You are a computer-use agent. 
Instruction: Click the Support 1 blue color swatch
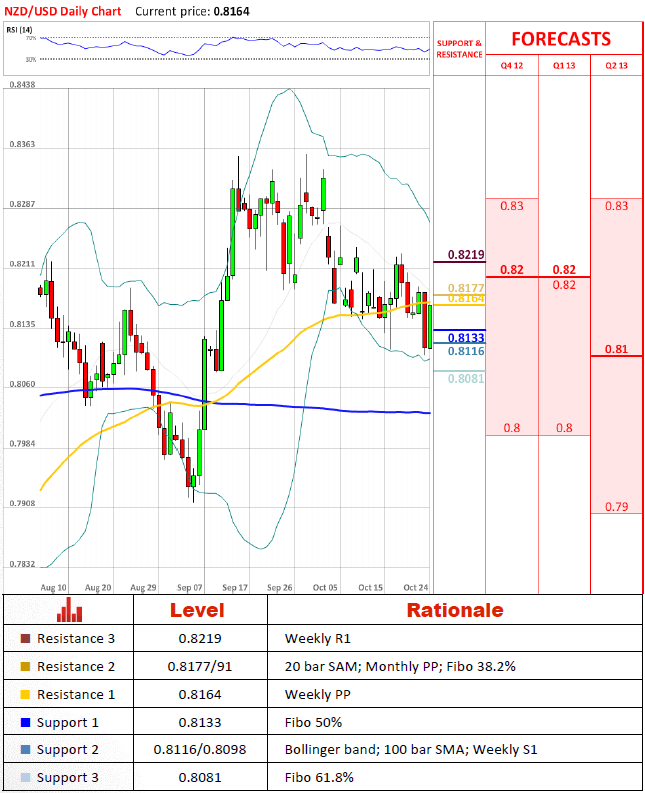tap(24, 722)
